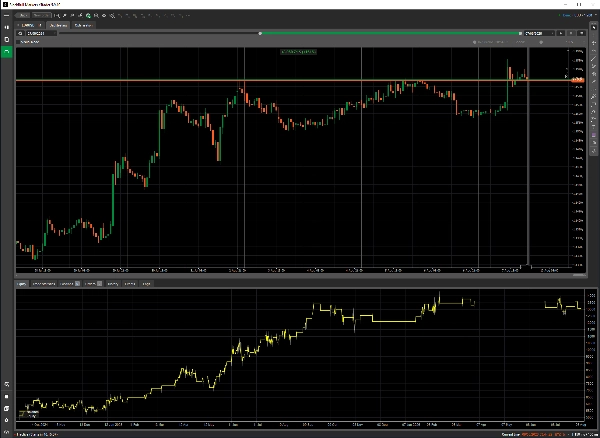This screenshot has height=438, width=600.
Task: Select the cursor pointer tool in right toolbar
Action: click(594, 28)
